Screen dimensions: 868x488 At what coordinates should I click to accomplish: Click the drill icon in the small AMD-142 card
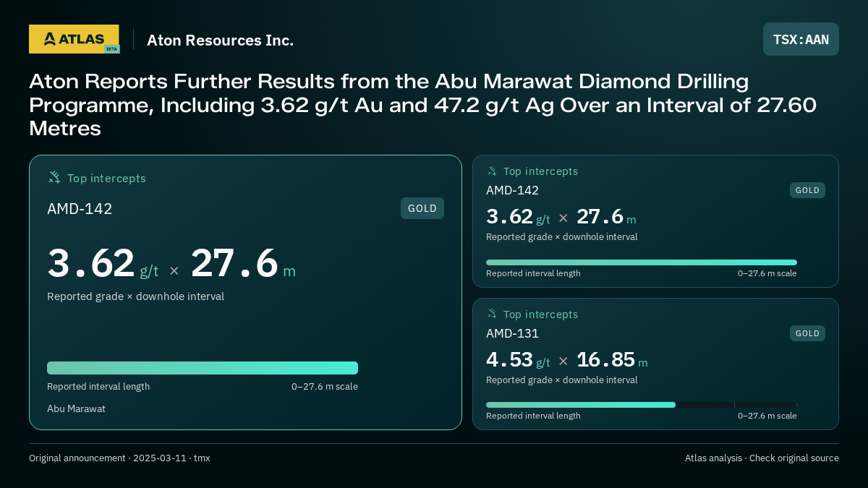[x=492, y=171]
